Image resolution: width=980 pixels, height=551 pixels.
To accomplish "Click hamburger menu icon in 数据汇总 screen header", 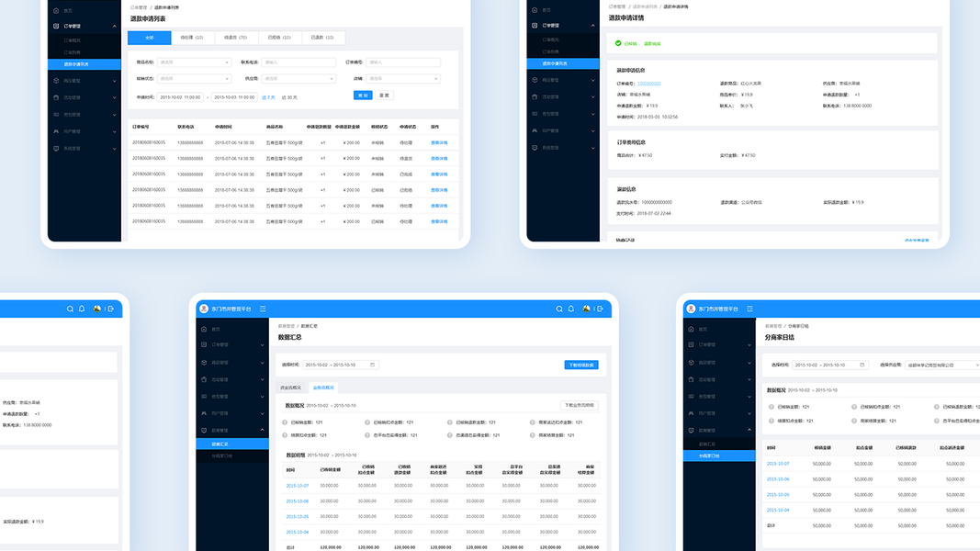I will click(263, 309).
